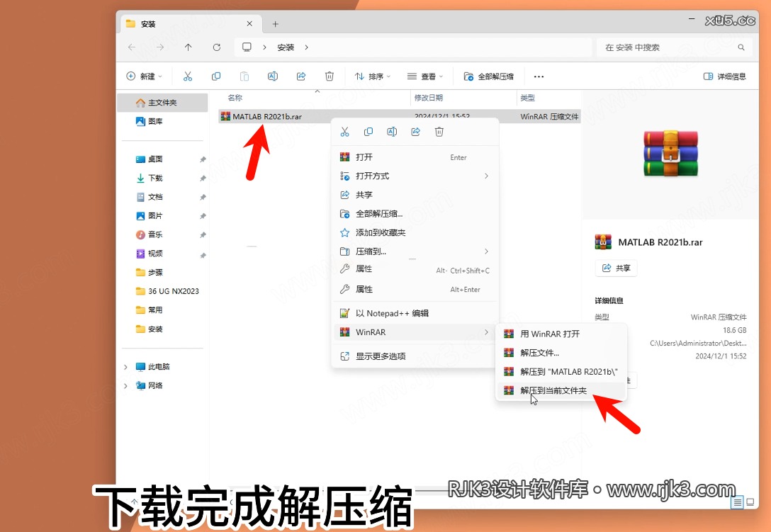Close the 安装 tab
The width and height of the screenshot is (771, 532).
tap(249, 23)
